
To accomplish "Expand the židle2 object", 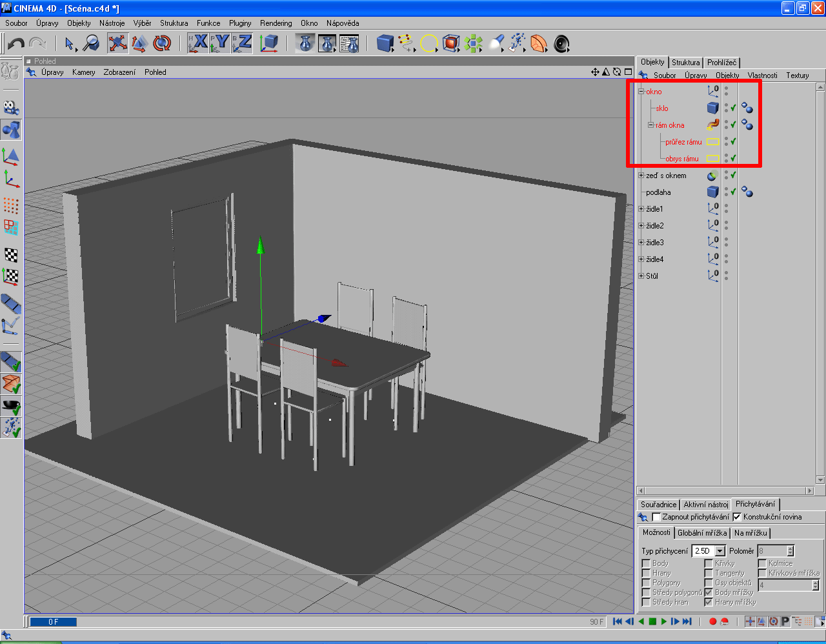I will [641, 226].
